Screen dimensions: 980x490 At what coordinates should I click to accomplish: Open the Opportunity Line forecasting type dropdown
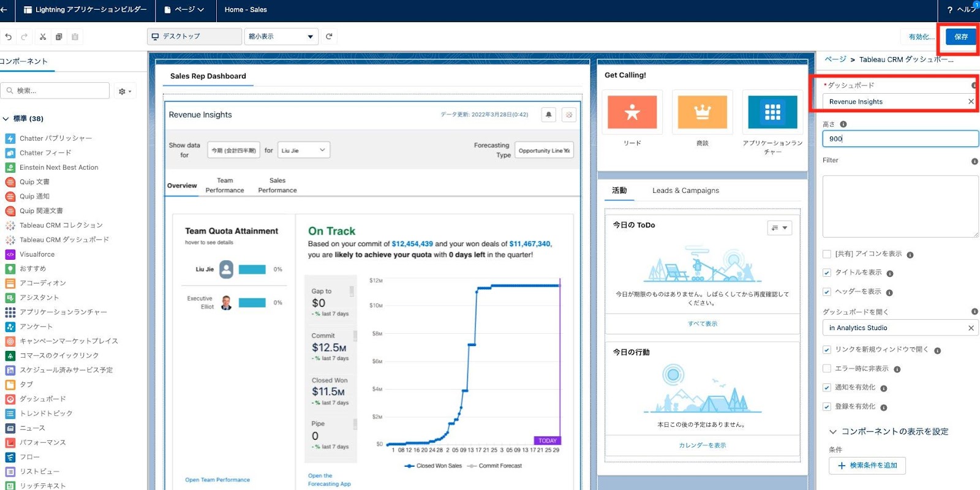544,150
